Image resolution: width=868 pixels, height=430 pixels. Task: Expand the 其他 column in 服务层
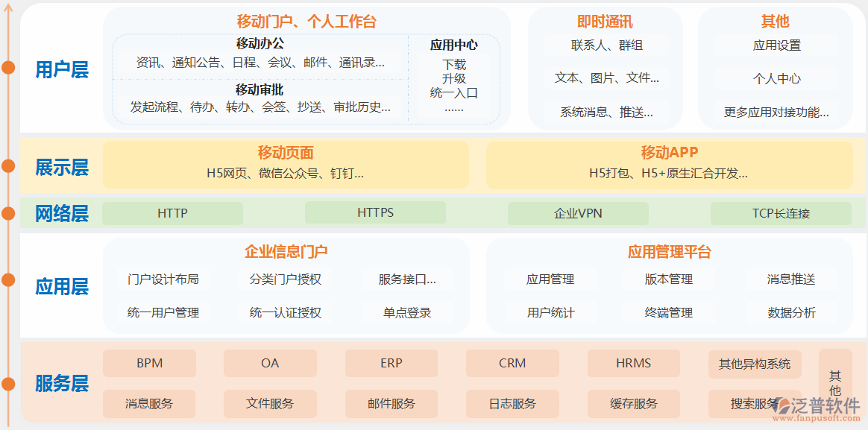[837, 383]
